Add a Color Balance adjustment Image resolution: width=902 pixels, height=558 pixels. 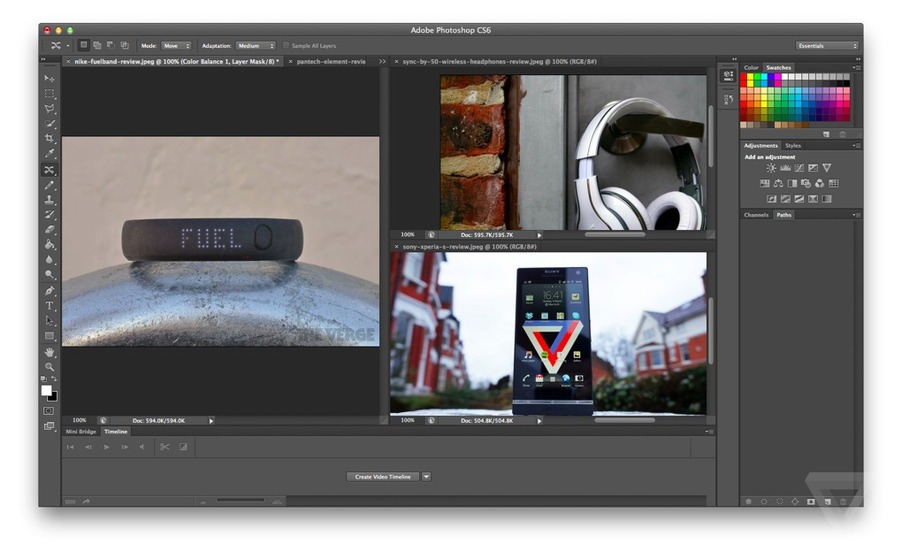pos(778,184)
